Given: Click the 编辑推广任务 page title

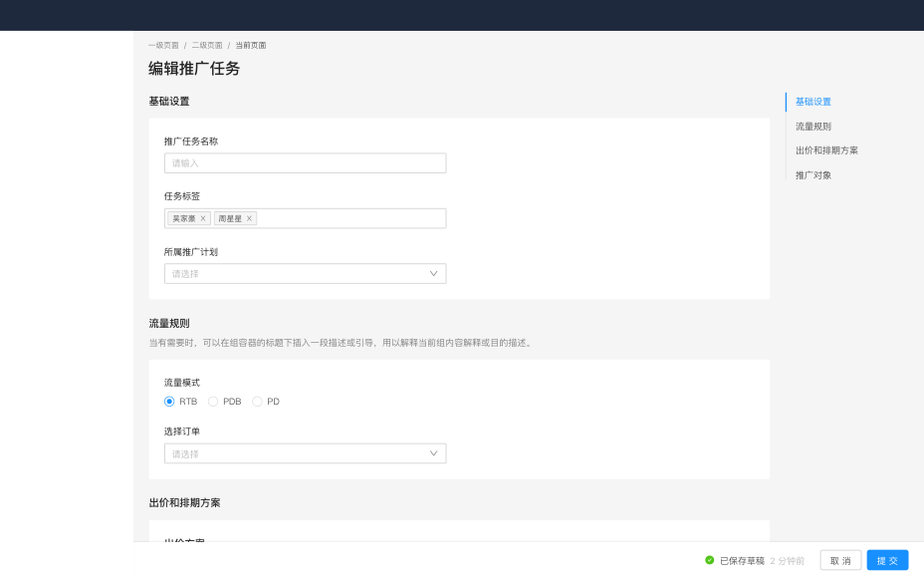Looking at the screenshot, I should [194, 69].
